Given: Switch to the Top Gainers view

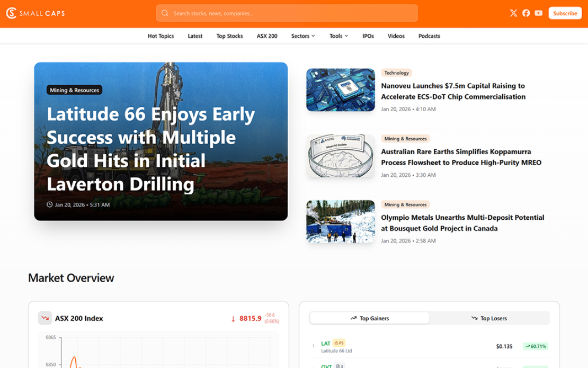Looking at the screenshot, I should coord(370,318).
